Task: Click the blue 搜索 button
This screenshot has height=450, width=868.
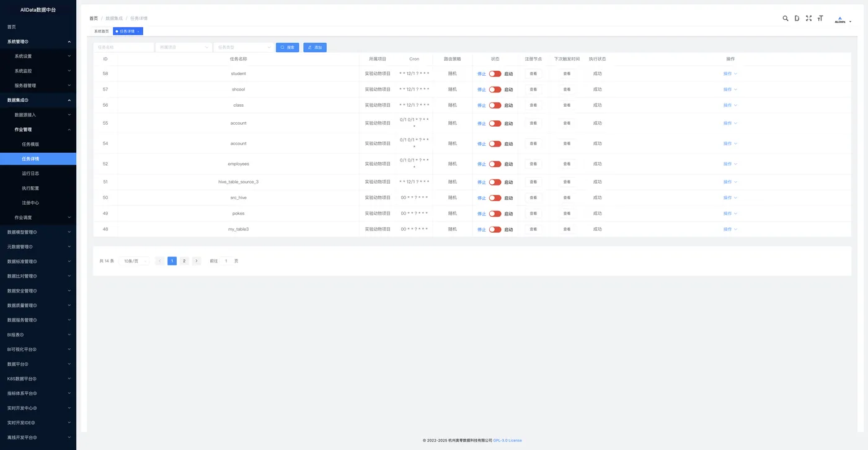Action: pyautogui.click(x=288, y=47)
